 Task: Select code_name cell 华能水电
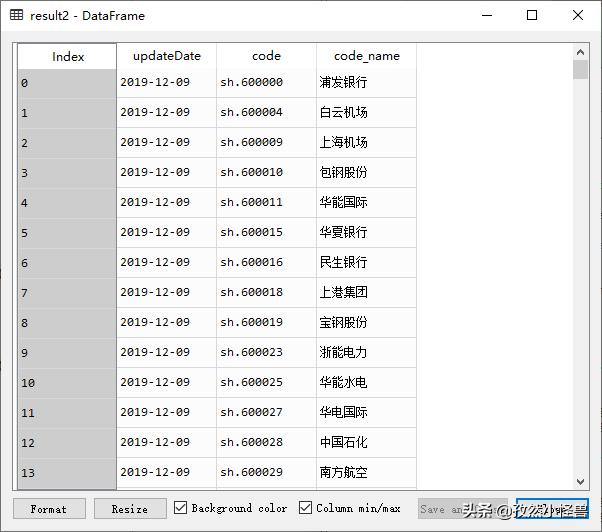[367, 382]
